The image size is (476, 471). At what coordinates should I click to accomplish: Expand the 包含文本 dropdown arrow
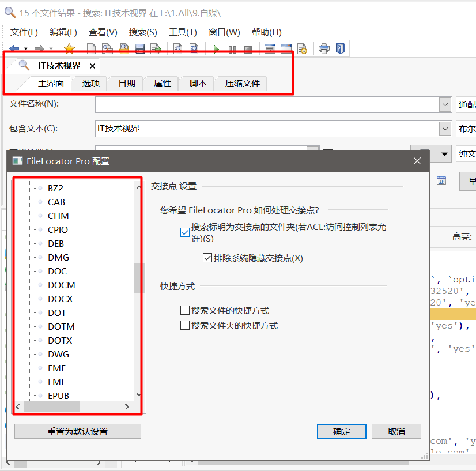coord(445,129)
